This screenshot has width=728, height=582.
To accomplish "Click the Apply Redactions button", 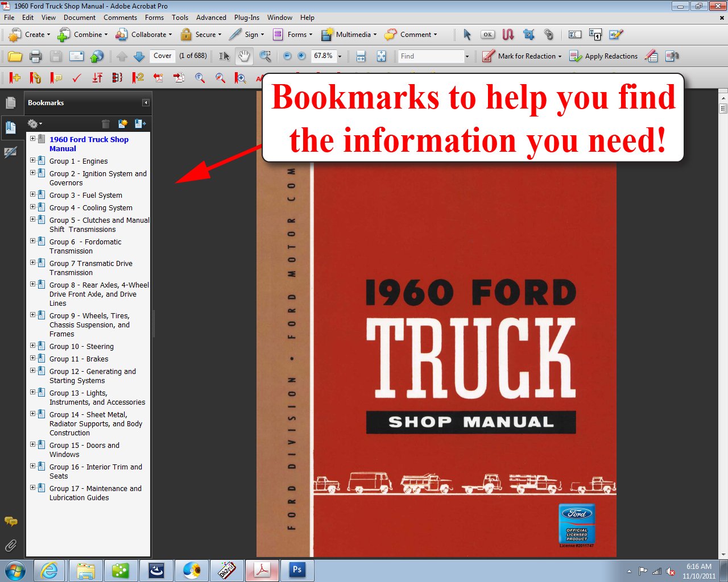I will click(x=603, y=56).
